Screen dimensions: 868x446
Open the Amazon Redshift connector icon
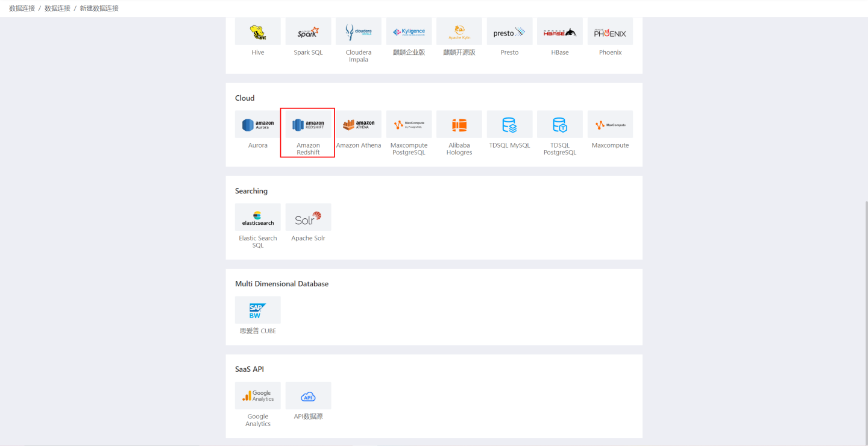coord(308,124)
